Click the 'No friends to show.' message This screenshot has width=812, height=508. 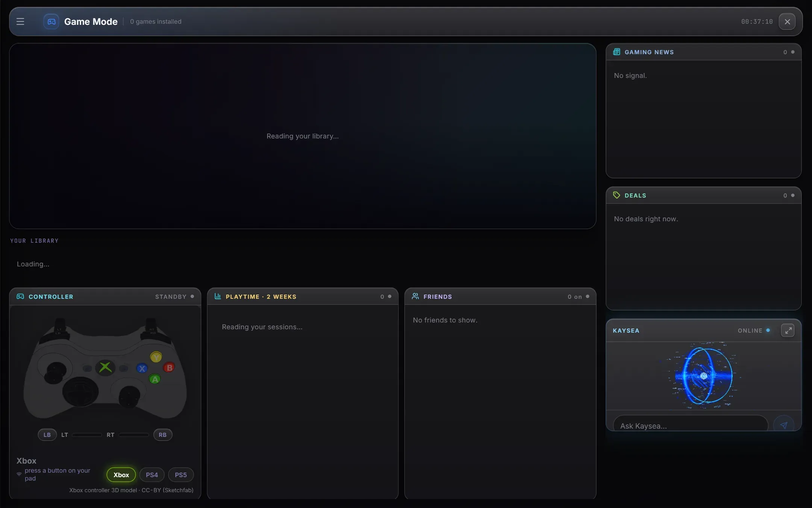click(445, 320)
